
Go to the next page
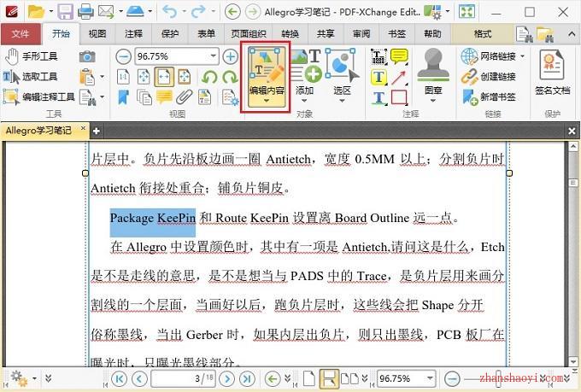pyautogui.click(x=227, y=378)
